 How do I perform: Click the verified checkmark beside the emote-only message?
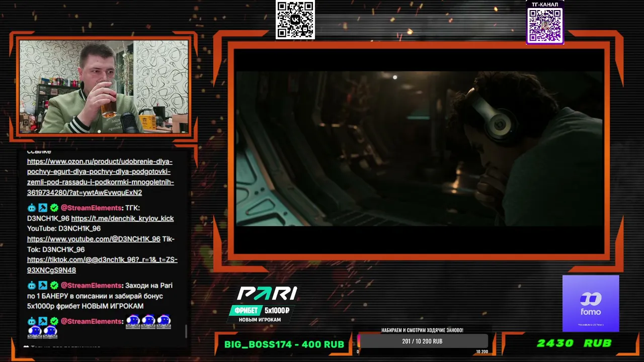54,321
